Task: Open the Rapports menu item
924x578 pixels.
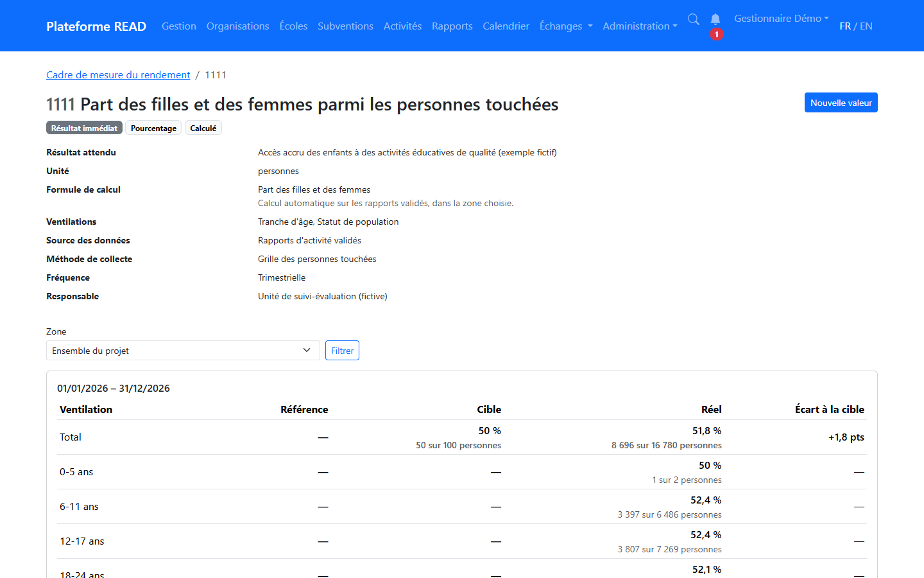Action: tap(452, 26)
